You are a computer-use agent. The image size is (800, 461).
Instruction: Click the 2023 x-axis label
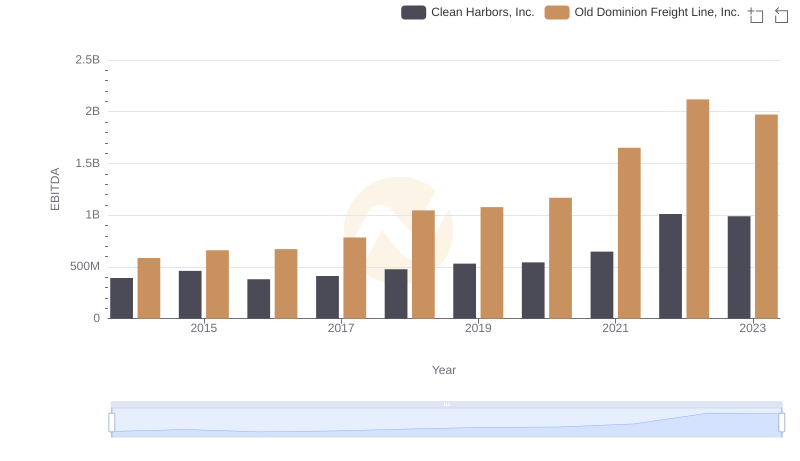click(753, 328)
